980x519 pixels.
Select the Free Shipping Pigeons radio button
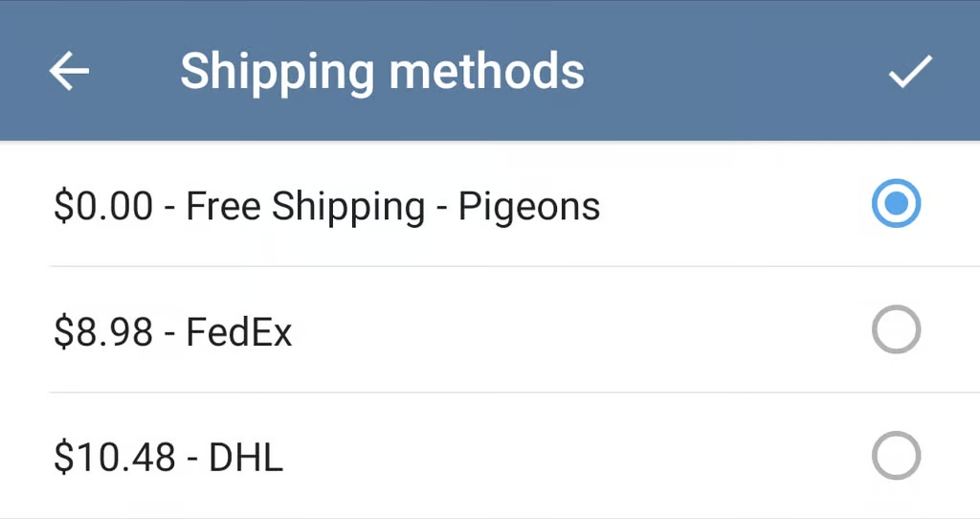click(896, 204)
